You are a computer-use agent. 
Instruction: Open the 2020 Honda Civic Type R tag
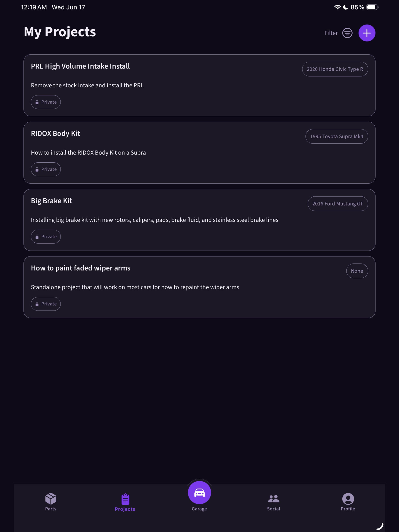335,69
